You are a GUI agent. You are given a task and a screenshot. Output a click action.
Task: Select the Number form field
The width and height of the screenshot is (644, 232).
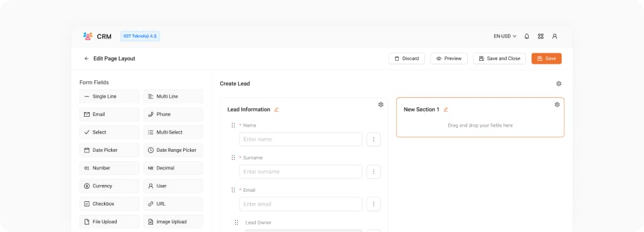[109, 168]
